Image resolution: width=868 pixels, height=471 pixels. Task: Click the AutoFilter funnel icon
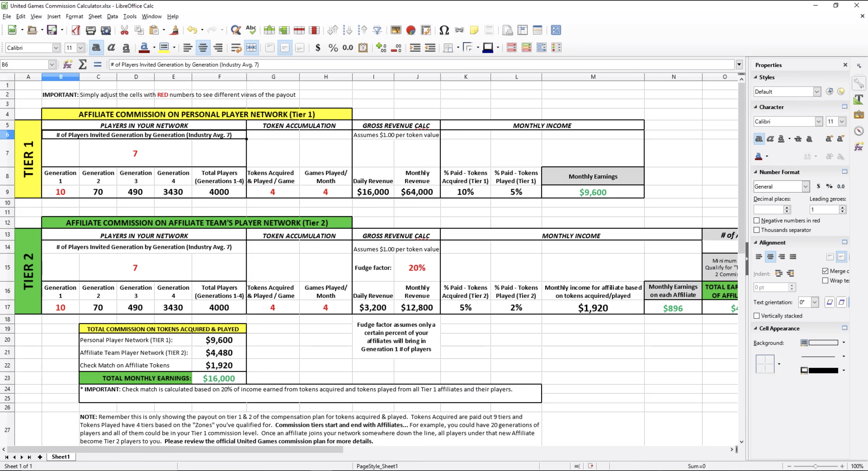(377, 30)
